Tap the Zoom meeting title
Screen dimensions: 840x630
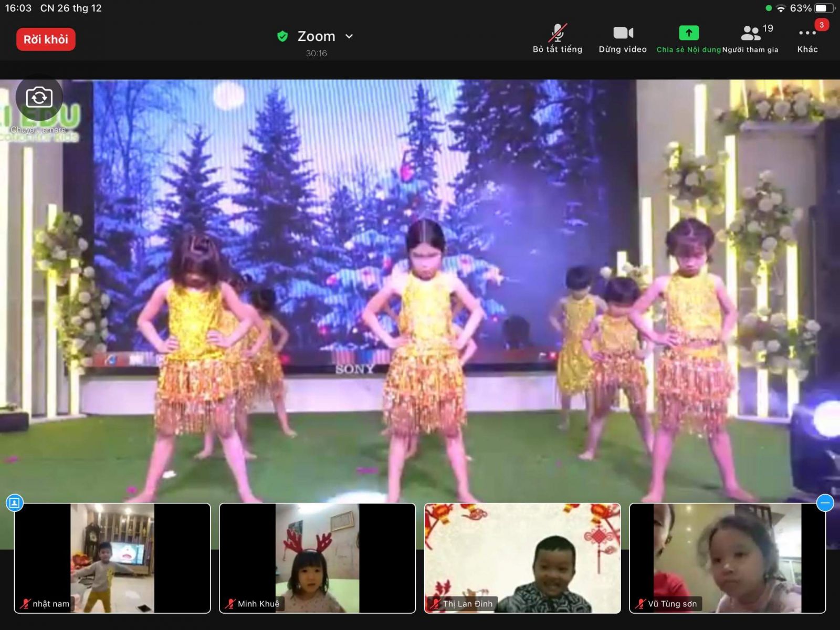316,36
